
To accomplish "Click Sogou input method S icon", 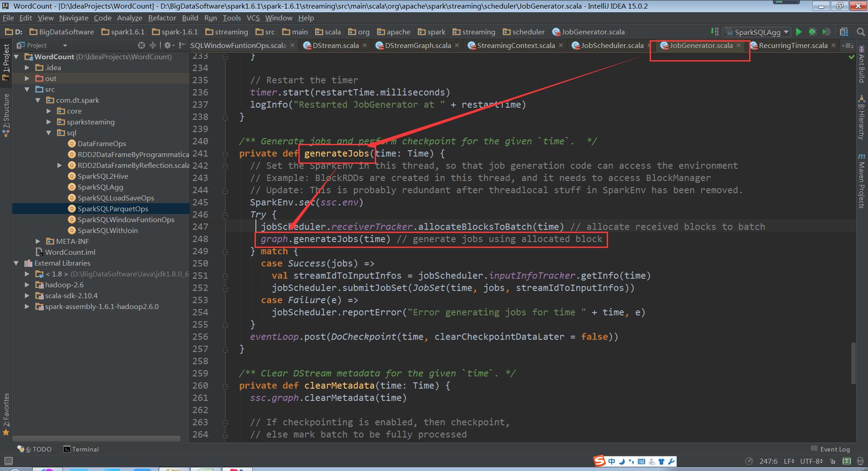I will pyautogui.click(x=599, y=461).
